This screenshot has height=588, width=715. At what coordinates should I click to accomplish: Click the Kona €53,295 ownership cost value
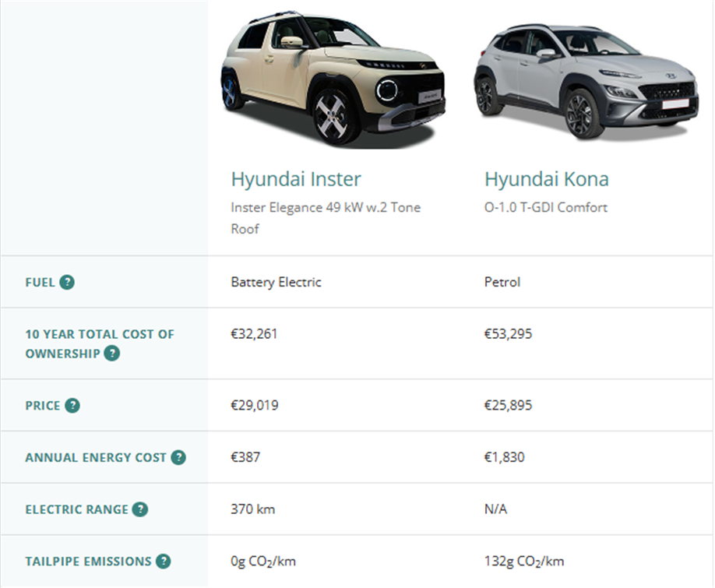(508, 333)
